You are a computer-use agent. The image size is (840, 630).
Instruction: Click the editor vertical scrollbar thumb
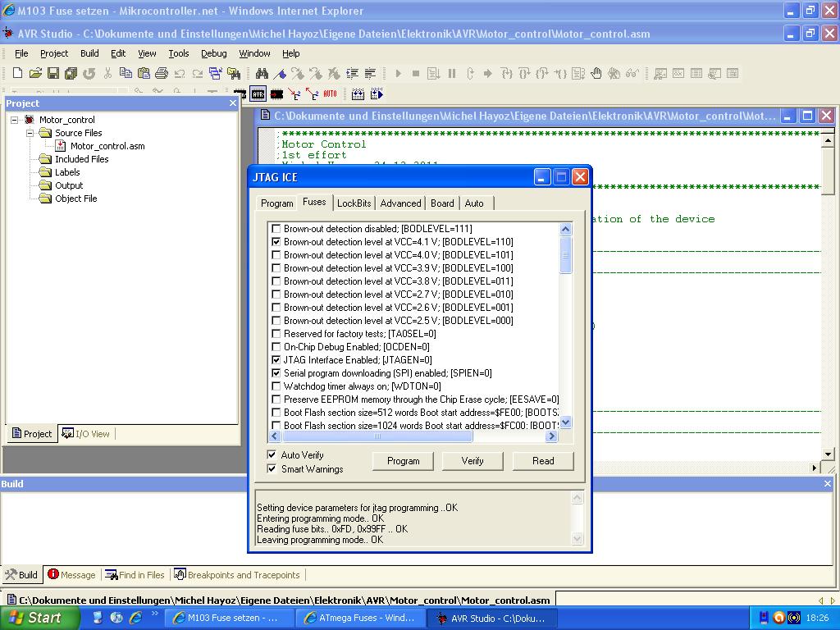click(x=828, y=171)
